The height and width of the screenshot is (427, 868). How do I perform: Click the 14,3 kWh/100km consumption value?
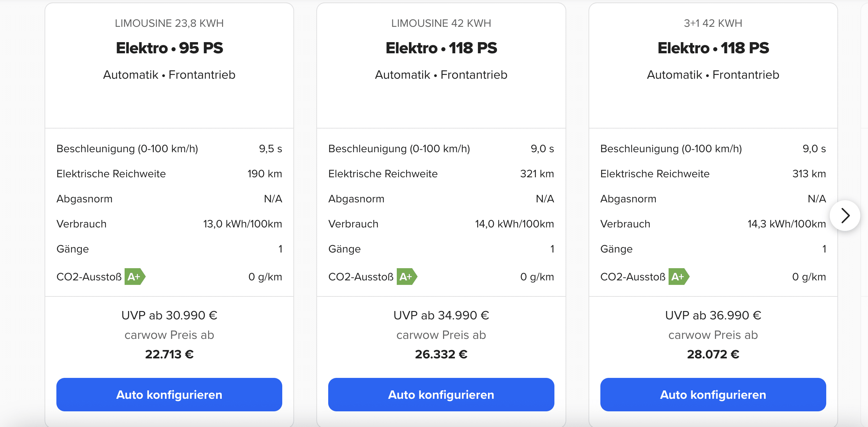(x=787, y=224)
